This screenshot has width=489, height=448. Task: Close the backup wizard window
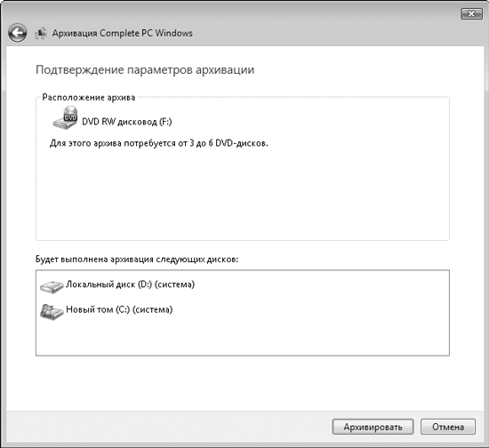click(x=471, y=13)
